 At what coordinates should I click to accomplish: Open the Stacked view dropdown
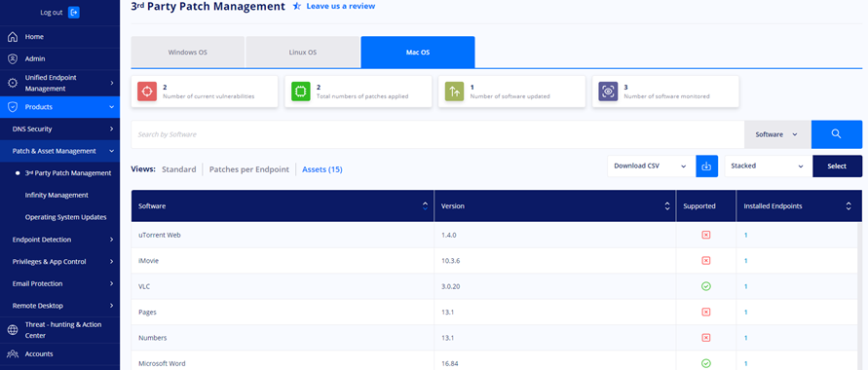click(768, 166)
